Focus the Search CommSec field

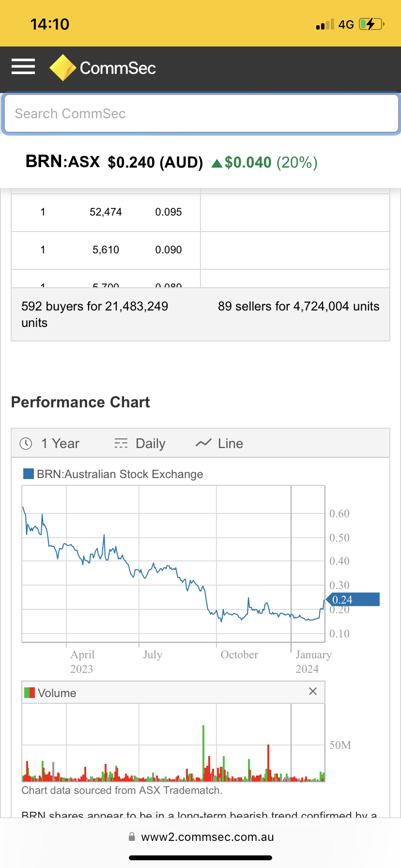tap(201, 113)
